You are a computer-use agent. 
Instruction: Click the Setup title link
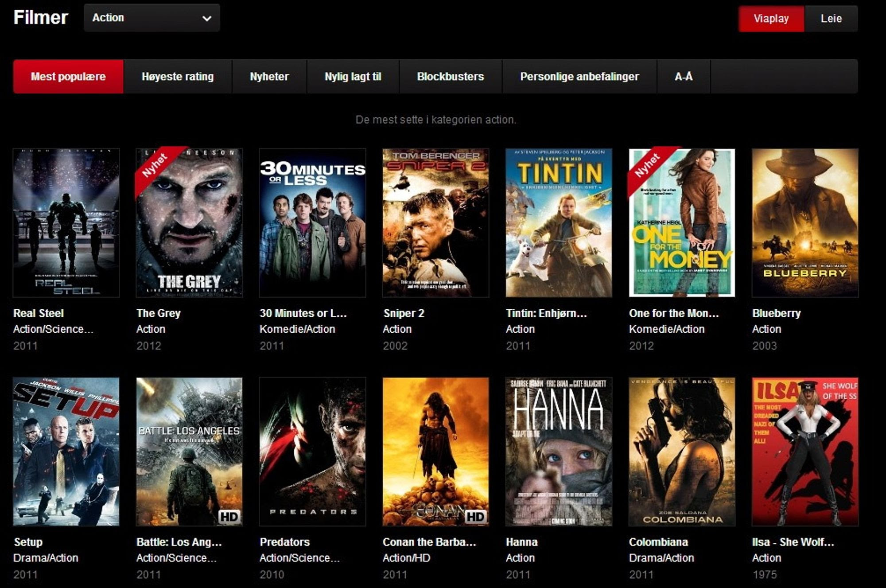28,542
